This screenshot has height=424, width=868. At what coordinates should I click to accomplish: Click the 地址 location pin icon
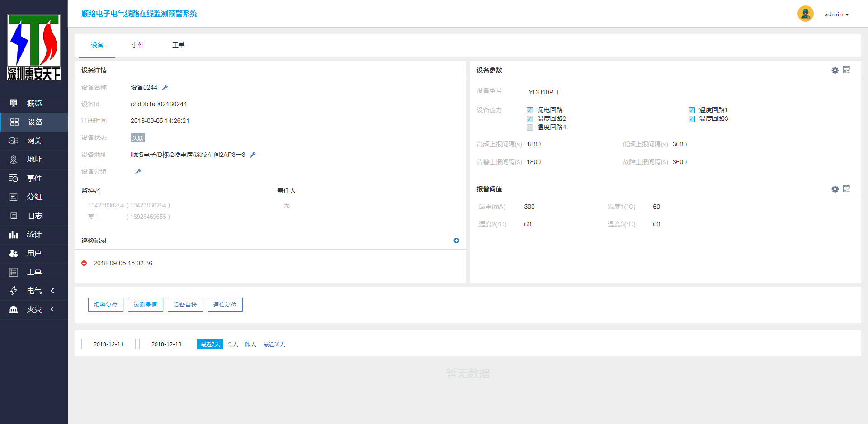[x=14, y=160]
